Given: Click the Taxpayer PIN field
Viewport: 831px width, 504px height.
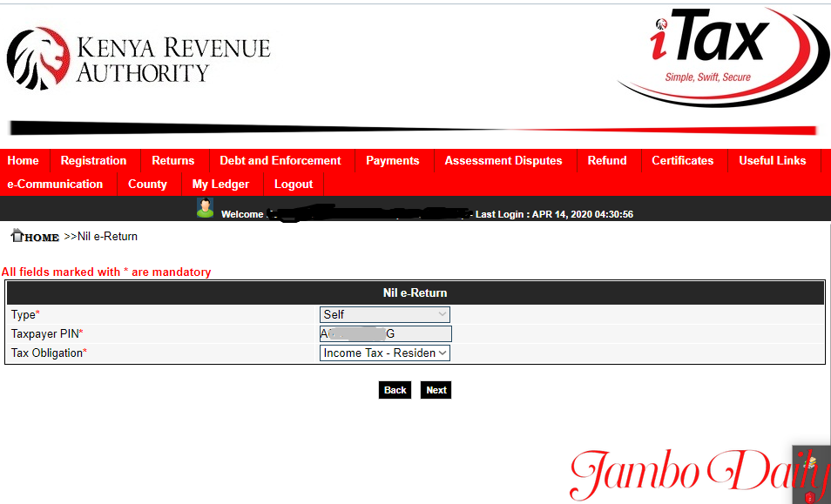Looking at the screenshot, I should pyautogui.click(x=385, y=333).
